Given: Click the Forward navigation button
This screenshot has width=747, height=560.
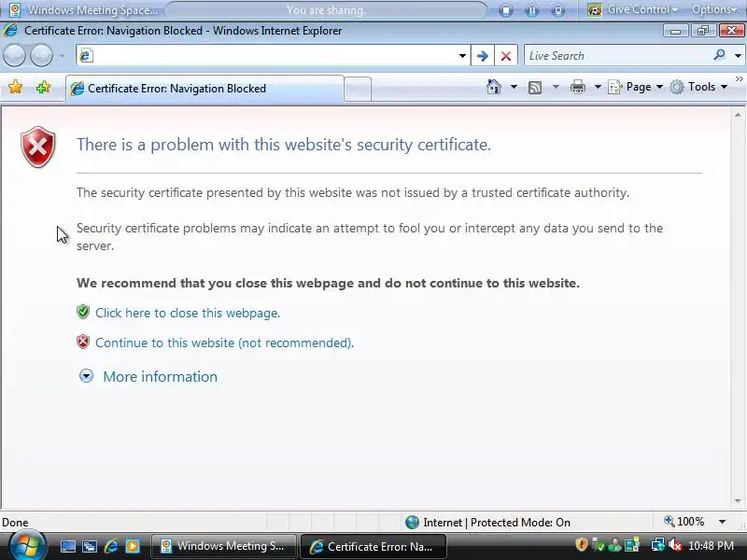Looking at the screenshot, I should (x=41, y=56).
